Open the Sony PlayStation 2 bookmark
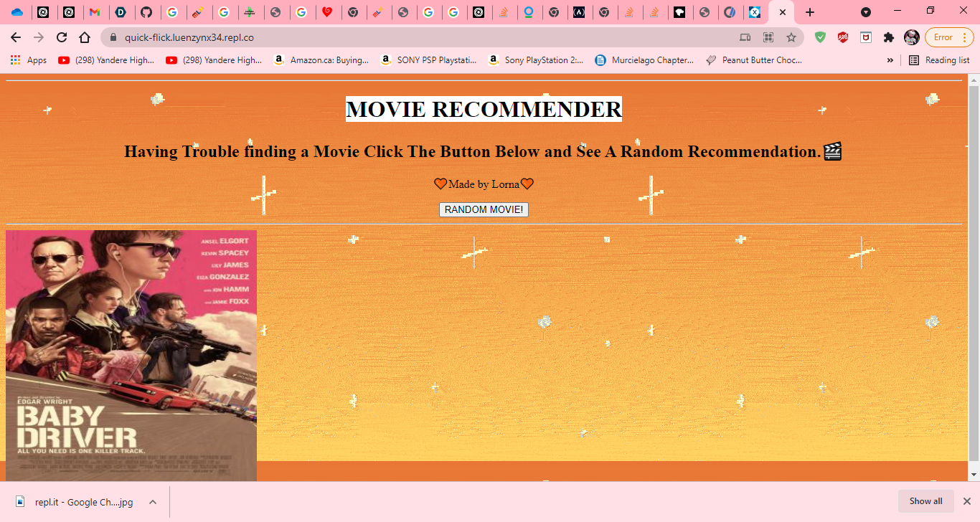The width and height of the screenshot is (980, 522). [x=536, y=60]
